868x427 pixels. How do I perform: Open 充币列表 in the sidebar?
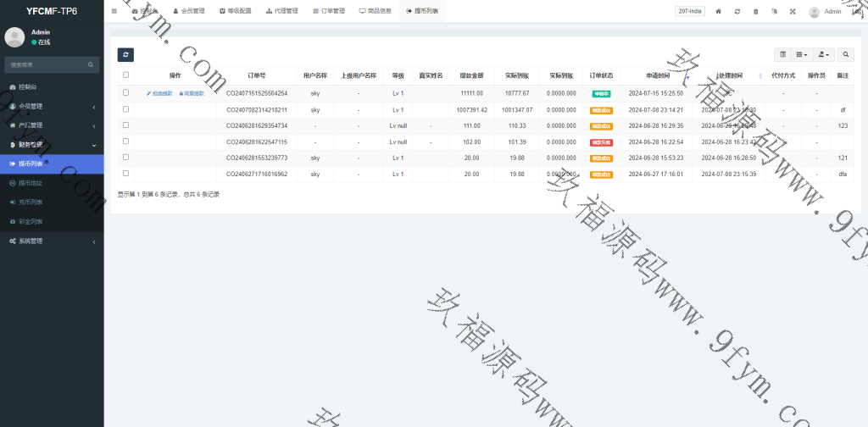(x=31, y=202)
